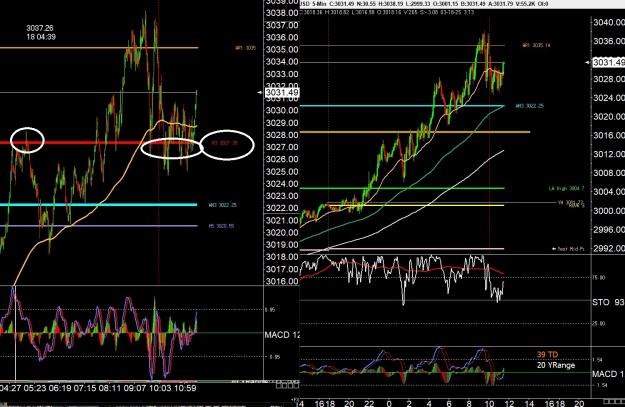The width and height of the screenshot is (625, 407).
Task: Click the 09:07 time label on left chart
Action: [x=135, y=388]
